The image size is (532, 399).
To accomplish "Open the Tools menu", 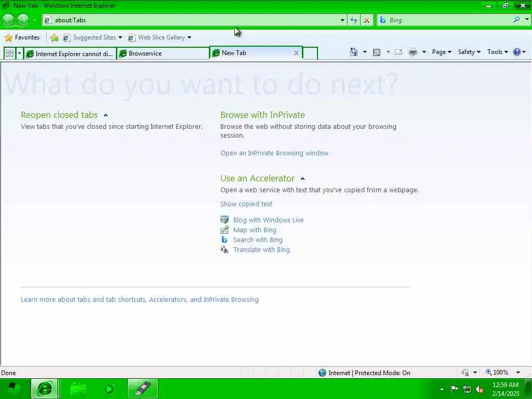I will (497, 52).
